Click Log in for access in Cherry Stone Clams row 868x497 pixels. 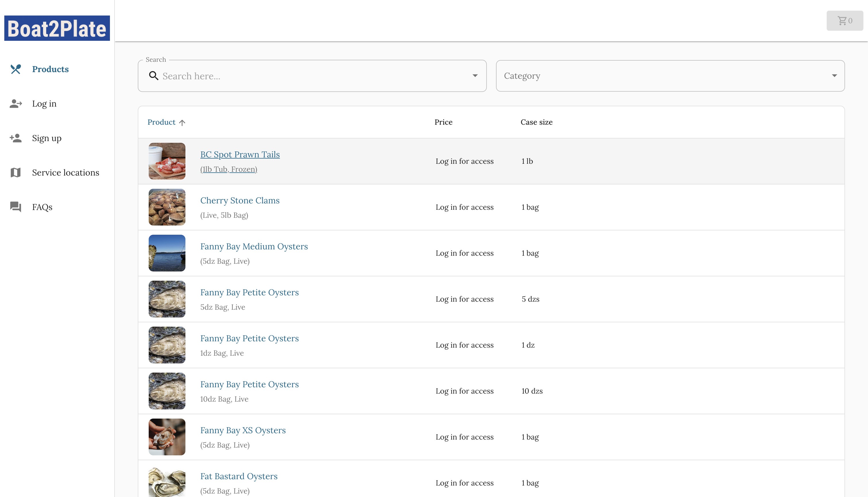(464, 207)
